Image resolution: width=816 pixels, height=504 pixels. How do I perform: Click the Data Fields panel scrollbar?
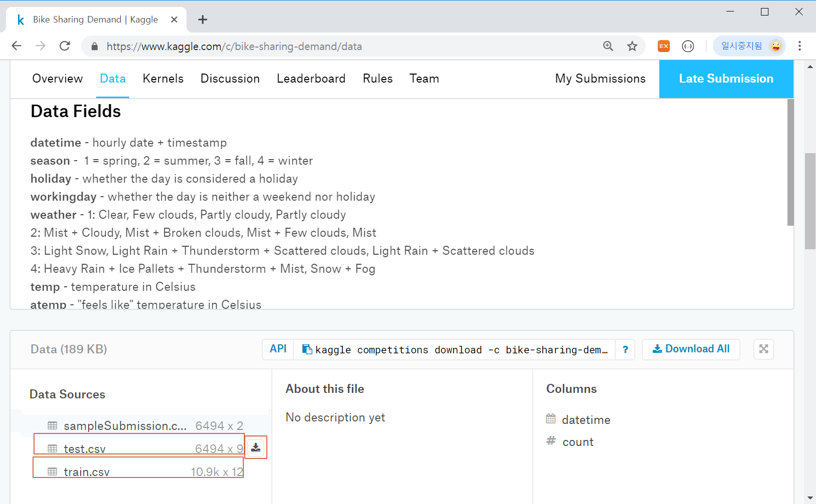pos(790,163)
